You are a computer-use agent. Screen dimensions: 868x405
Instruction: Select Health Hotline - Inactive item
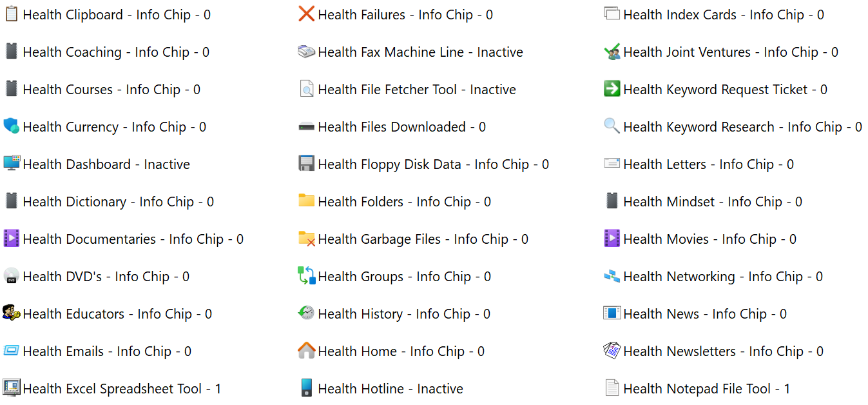point(391,389)
